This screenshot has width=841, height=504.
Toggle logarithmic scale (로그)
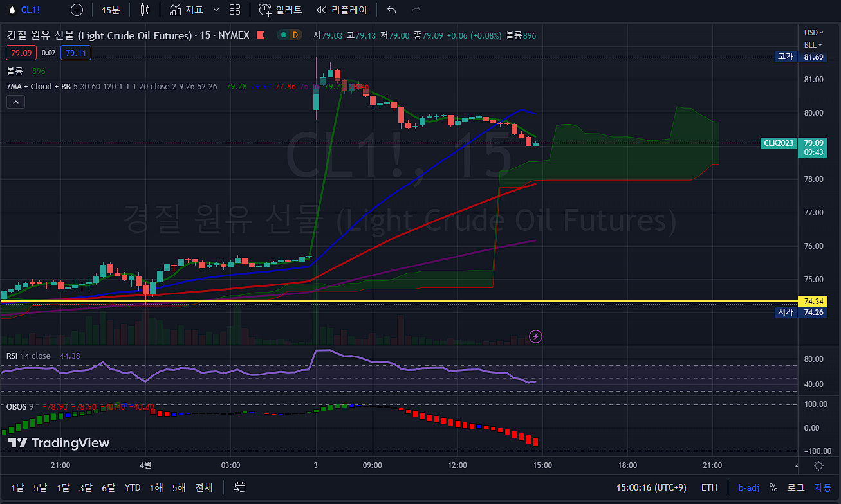795,487
